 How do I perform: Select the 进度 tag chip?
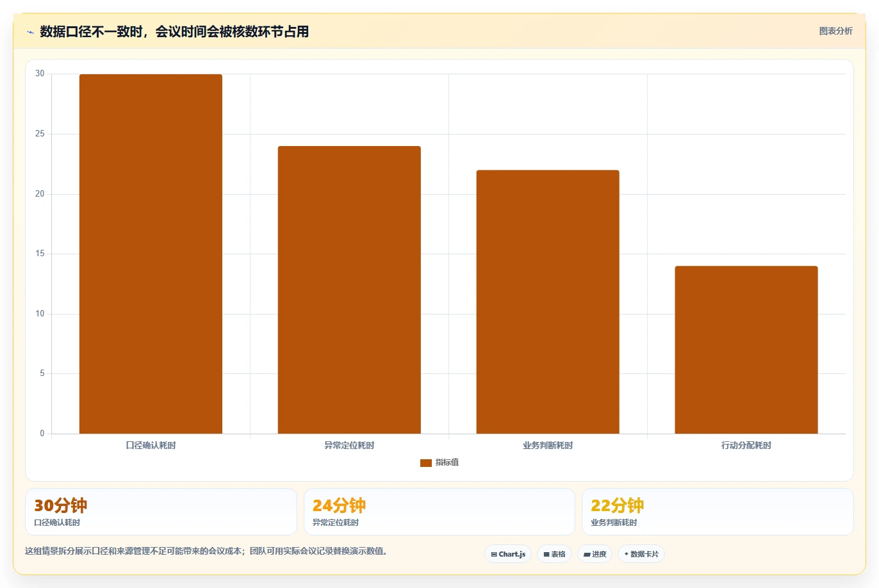pos(595,554)
